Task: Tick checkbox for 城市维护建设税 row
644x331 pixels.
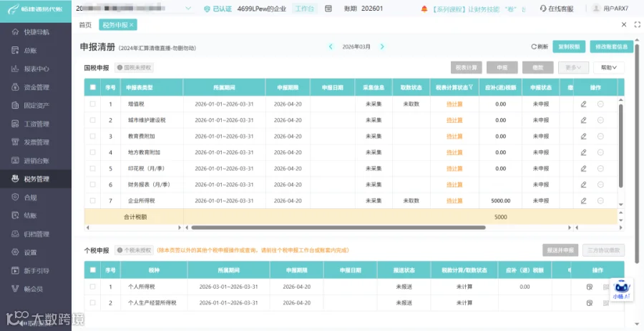Action: click(x=92, y=120)
